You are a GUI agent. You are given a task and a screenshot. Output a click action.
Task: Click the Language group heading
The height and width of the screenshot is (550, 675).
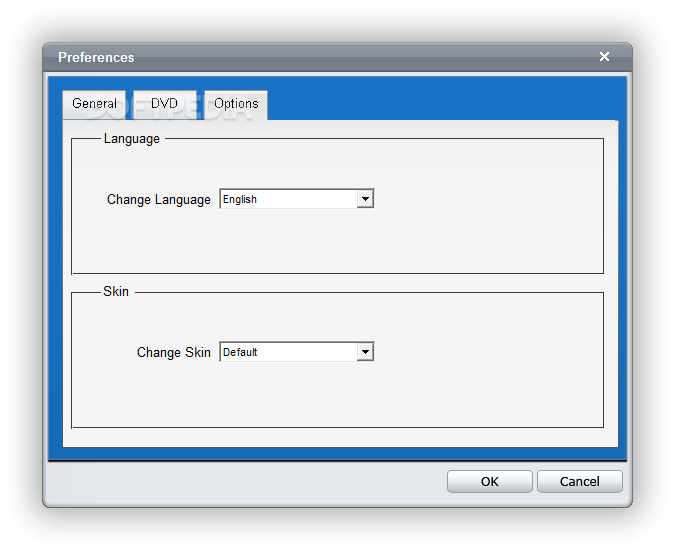[132, 139]
